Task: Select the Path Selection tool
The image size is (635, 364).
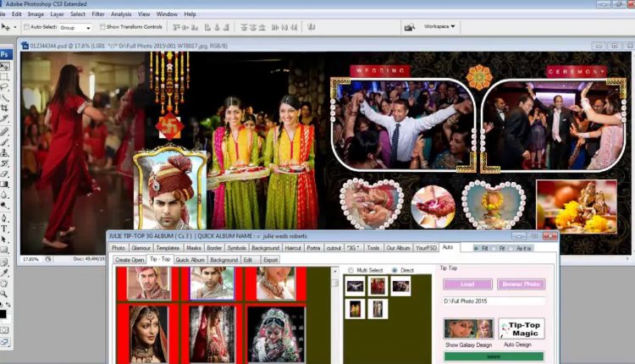Action: [4, 240]
